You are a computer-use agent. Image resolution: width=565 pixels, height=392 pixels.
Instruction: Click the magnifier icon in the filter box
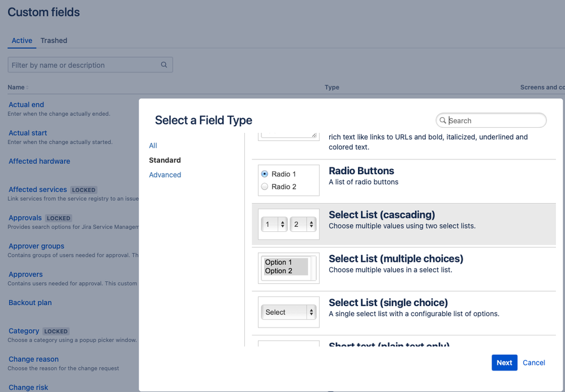(x=164, y=65)
